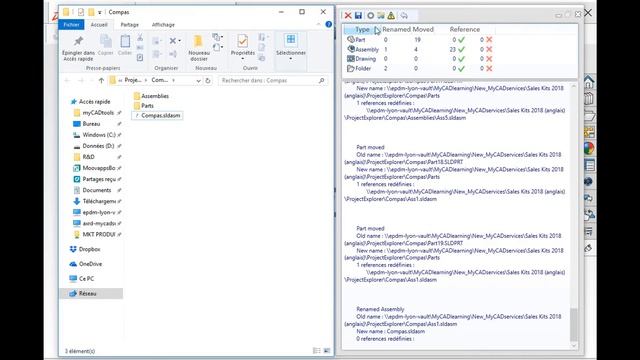Open the Parts folder

pos(144,106)
